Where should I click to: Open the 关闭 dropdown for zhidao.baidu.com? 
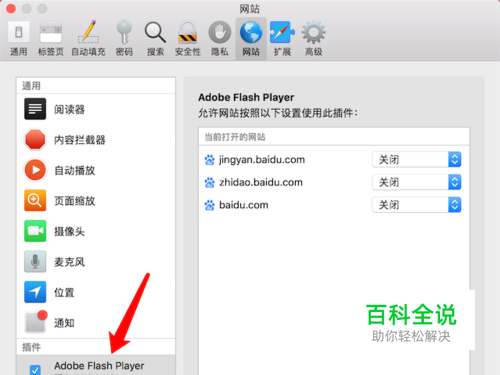tap(416, 182)
